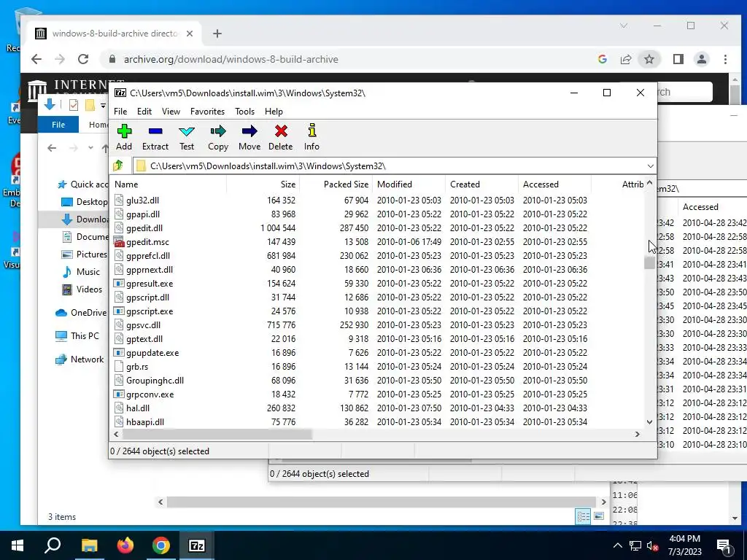
Task: Open the Chrome side panel icon
Action: click(678, 59)
